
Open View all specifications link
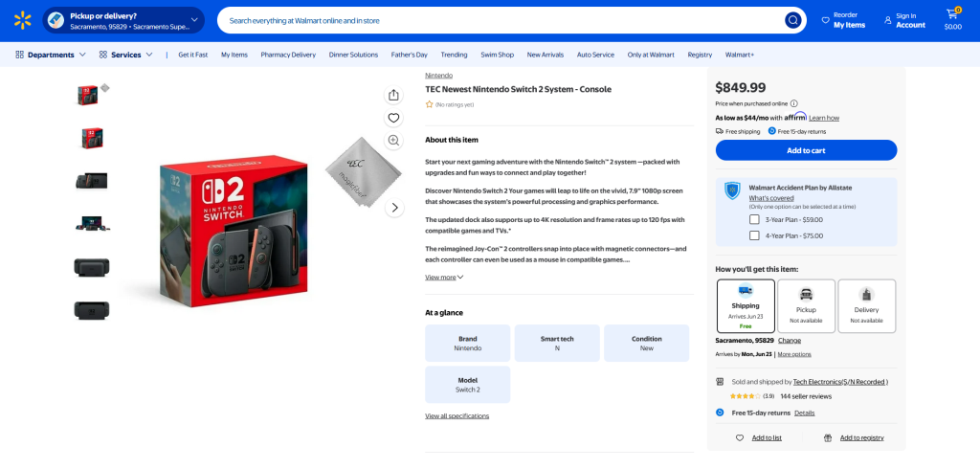457,415
